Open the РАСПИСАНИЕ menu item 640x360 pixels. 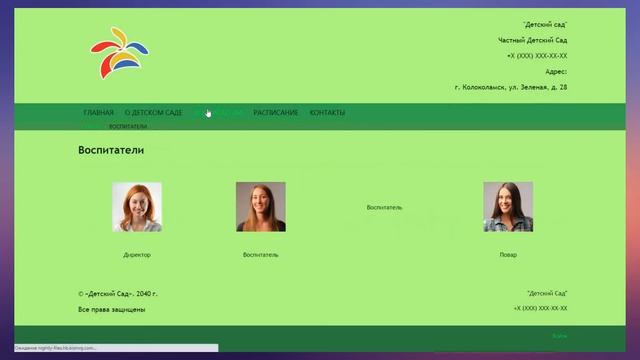pos(276,113)
